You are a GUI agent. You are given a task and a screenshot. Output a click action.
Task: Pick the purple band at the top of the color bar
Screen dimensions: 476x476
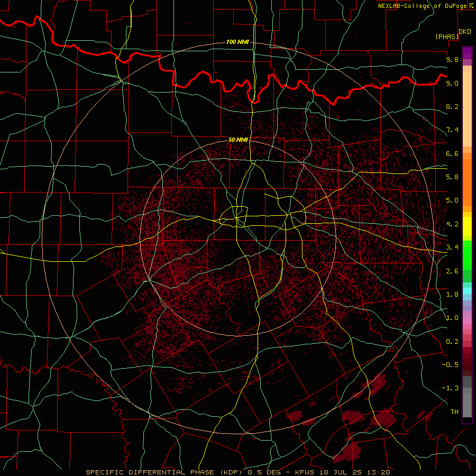point(467,53)
